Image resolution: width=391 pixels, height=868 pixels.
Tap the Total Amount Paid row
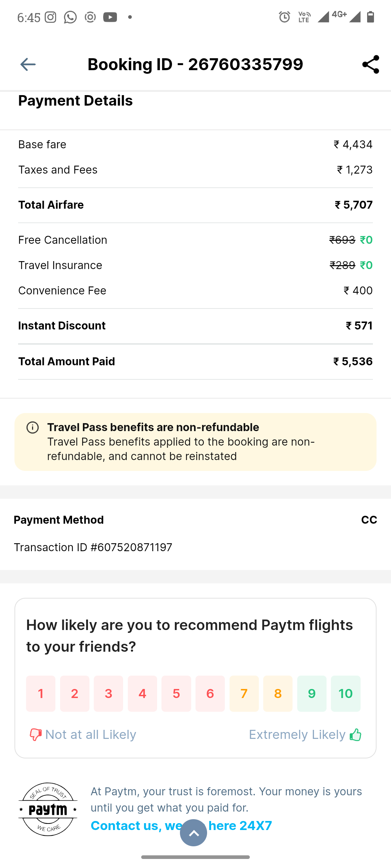[195, 361]
